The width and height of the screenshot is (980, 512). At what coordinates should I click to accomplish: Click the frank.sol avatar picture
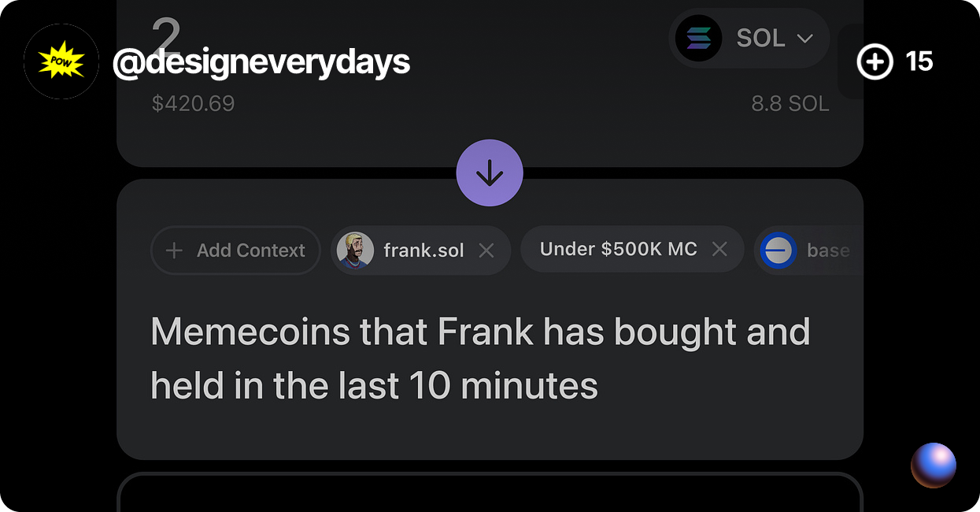355,250
